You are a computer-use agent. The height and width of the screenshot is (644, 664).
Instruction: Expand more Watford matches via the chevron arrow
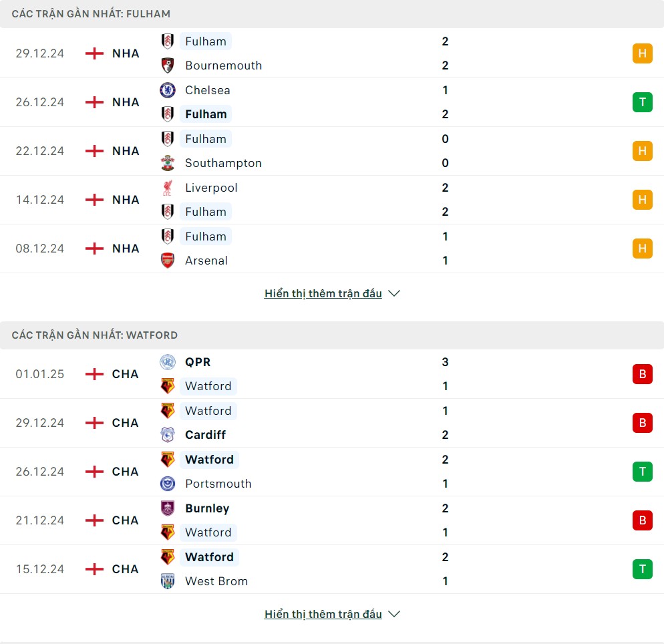(x=394, y=614)
